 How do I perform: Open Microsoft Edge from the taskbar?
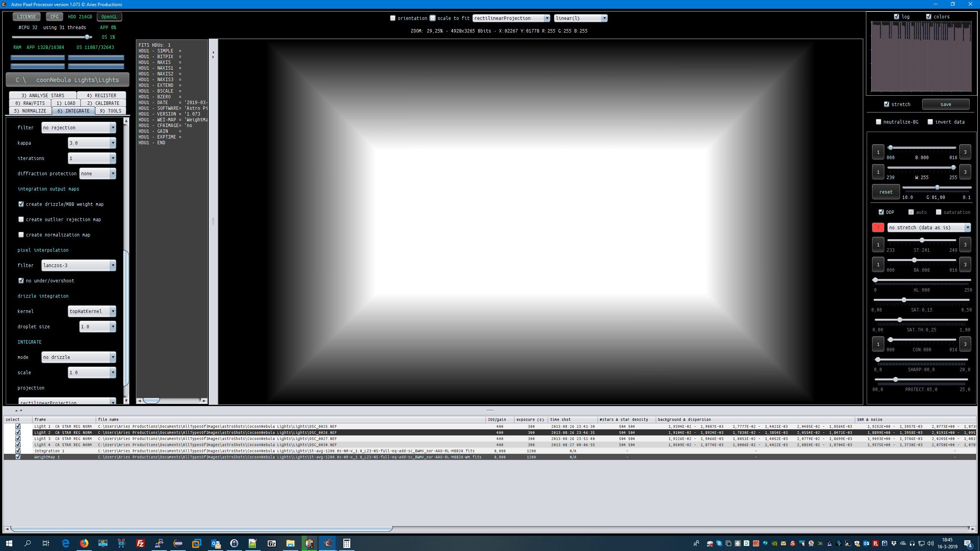65,543
